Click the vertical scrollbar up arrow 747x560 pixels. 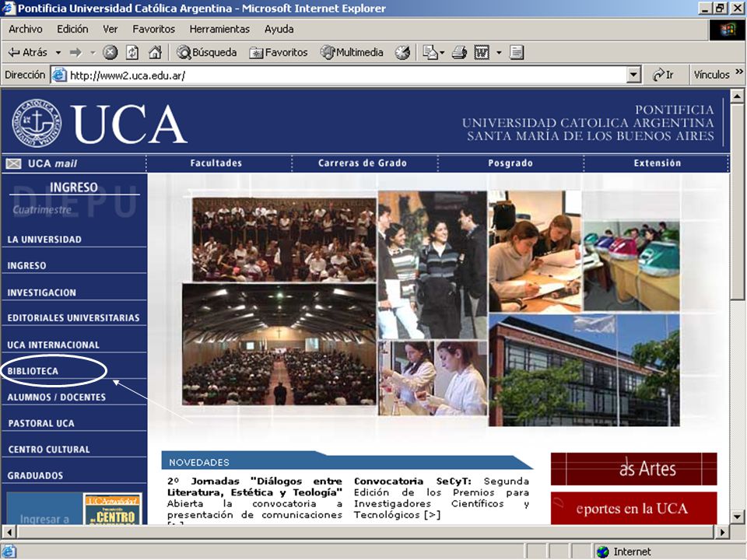737,96
